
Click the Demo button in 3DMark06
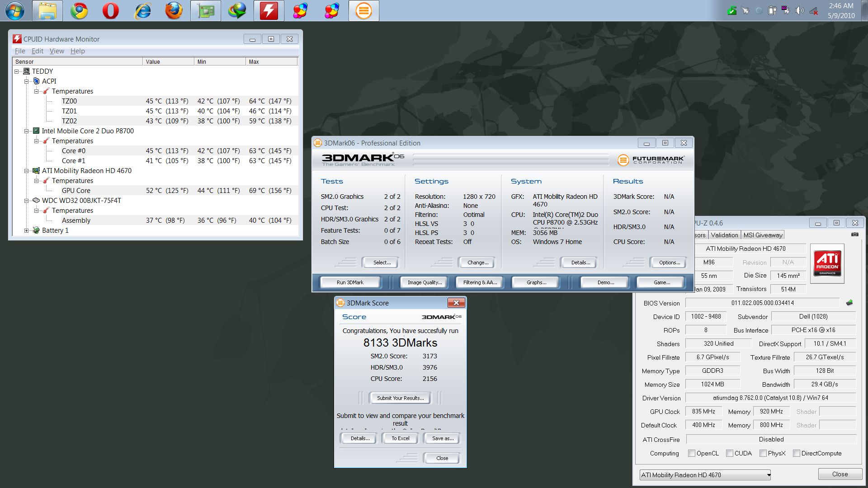pyautogui.click(x=606, y=282)
